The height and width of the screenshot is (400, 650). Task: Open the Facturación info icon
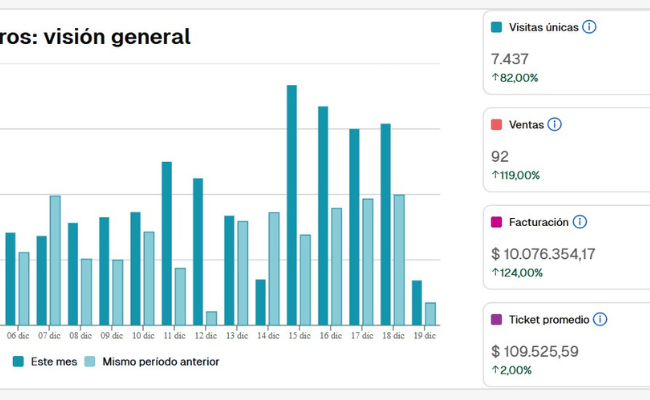coord(580,222)
